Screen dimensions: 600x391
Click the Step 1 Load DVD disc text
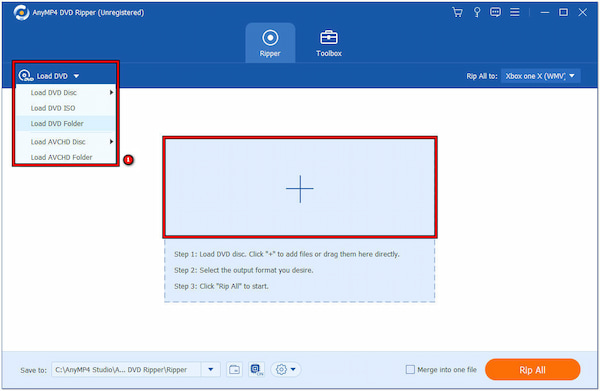[287, 254]
